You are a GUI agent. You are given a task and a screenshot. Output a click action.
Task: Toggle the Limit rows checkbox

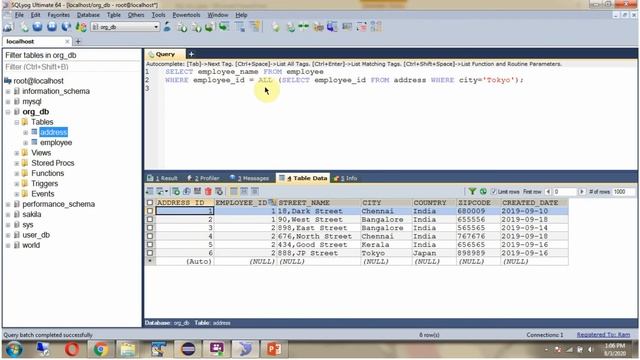(x=493, y=191)
